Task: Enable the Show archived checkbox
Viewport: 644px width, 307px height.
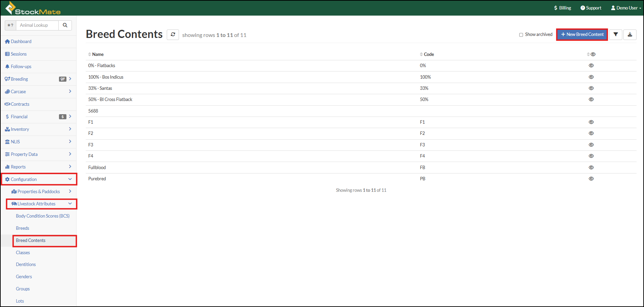Action: (x=521, y=35)
